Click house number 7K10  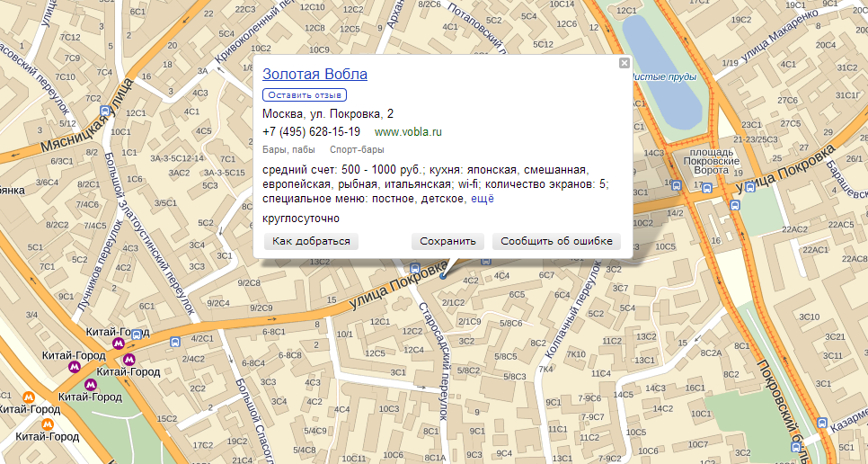click(576, 354)
